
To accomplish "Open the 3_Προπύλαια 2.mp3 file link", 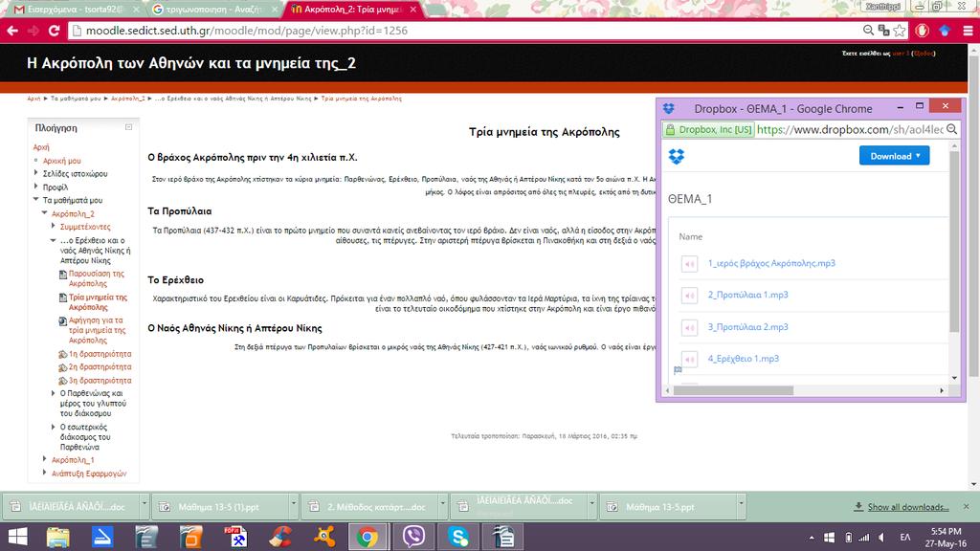I will point(747,327).
